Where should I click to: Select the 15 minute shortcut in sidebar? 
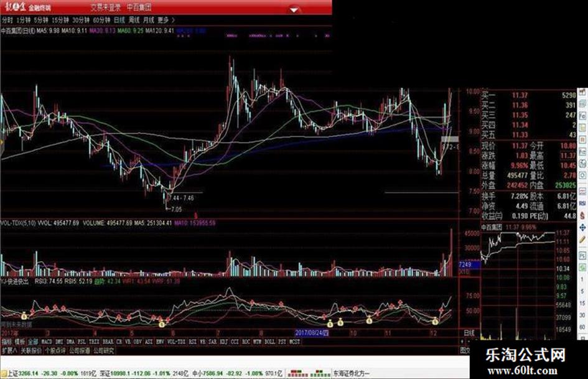point(582,303)
